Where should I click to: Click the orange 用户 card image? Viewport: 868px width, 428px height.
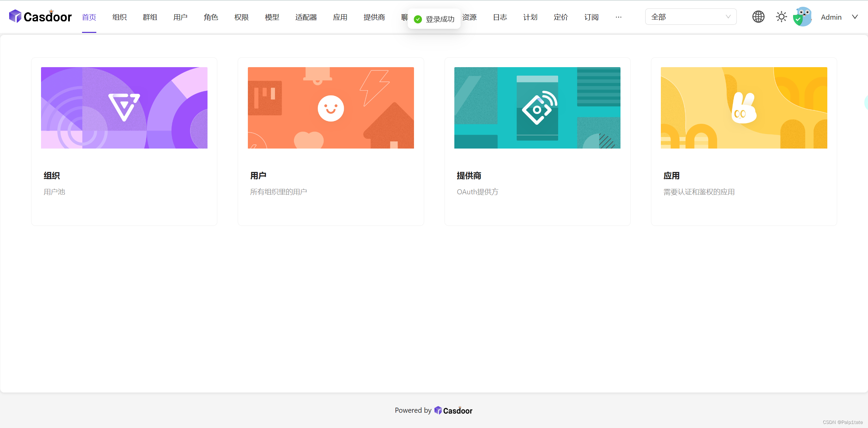[x=331, y=108]
